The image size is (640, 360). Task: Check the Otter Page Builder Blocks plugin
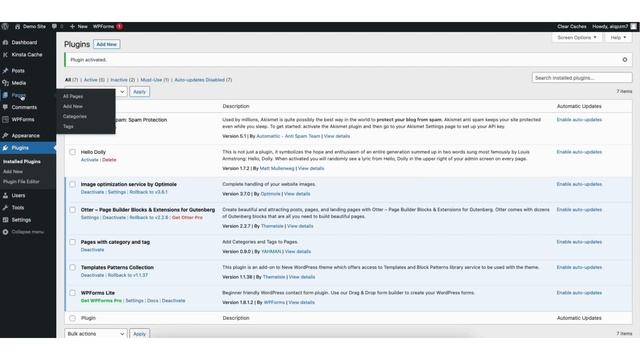click(x=72, y=210)
